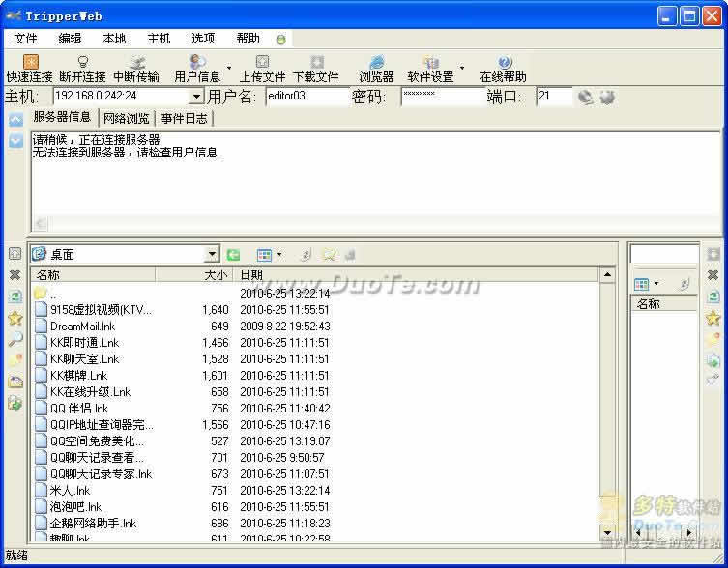Viewport: 728px width, 568px height.
Task: Expand the info panel with down chevron
Action: pyautogui.click(x=15, y=141)
